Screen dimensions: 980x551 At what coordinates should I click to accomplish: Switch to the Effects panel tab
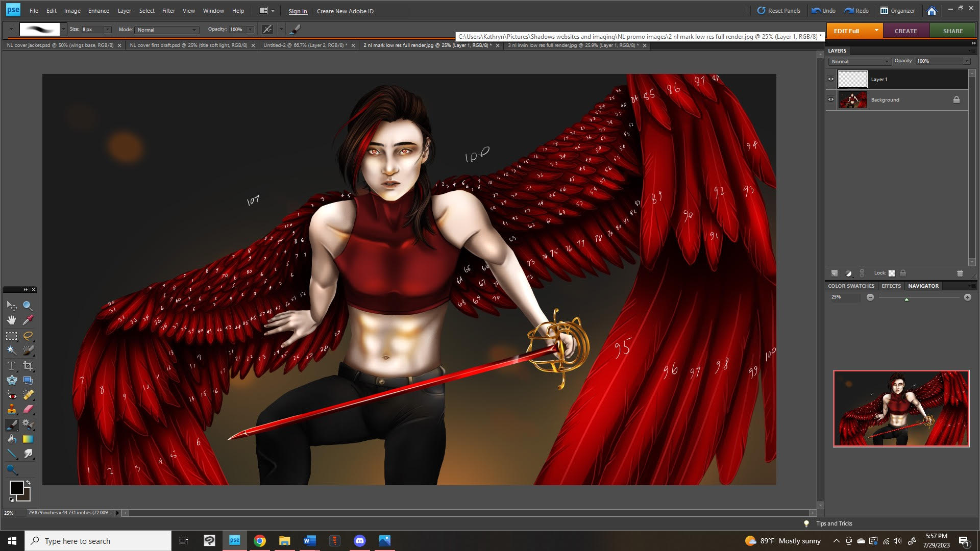pos(891,286)
